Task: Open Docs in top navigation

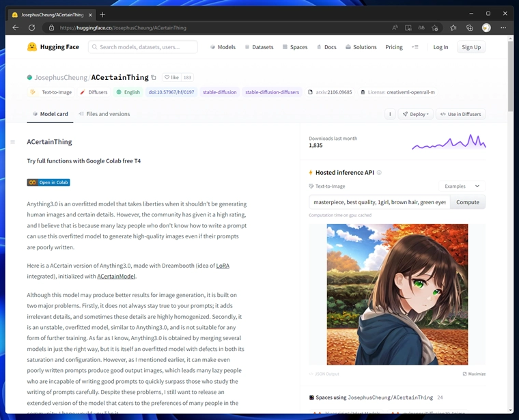Action: click(326, 47)
